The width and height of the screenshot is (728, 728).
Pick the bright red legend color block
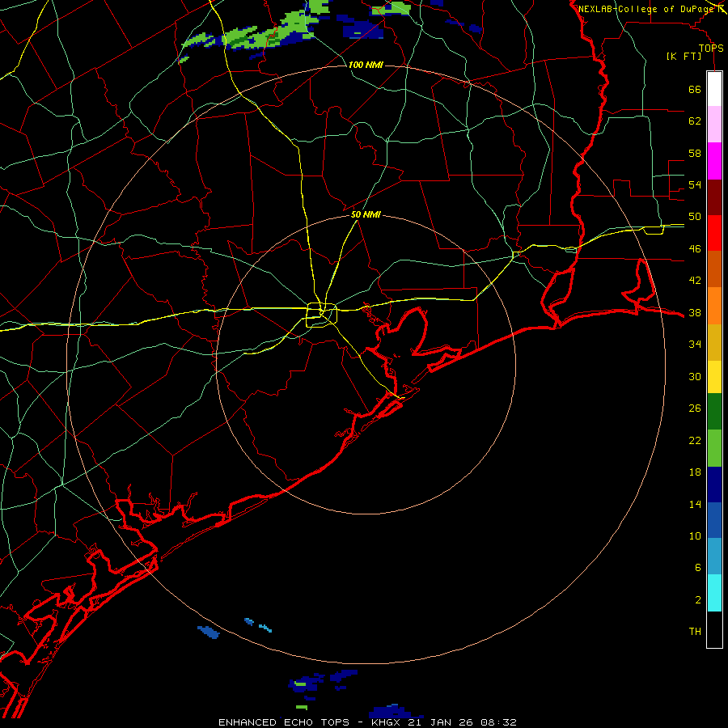714,233
